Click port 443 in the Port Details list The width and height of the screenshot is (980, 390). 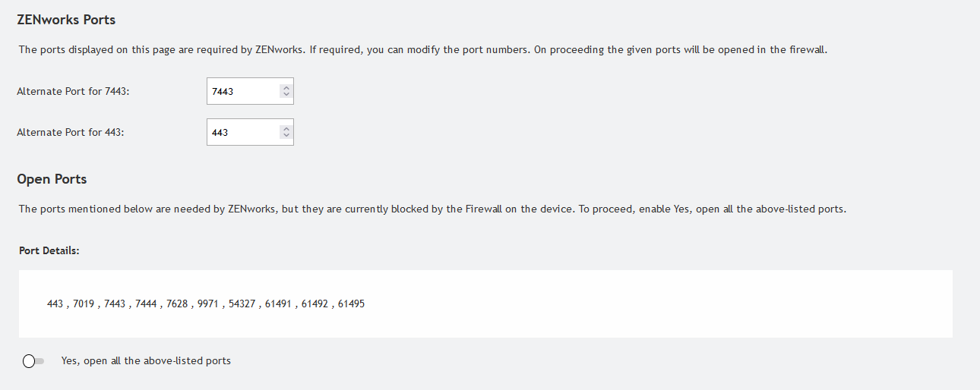pos(55,304)
